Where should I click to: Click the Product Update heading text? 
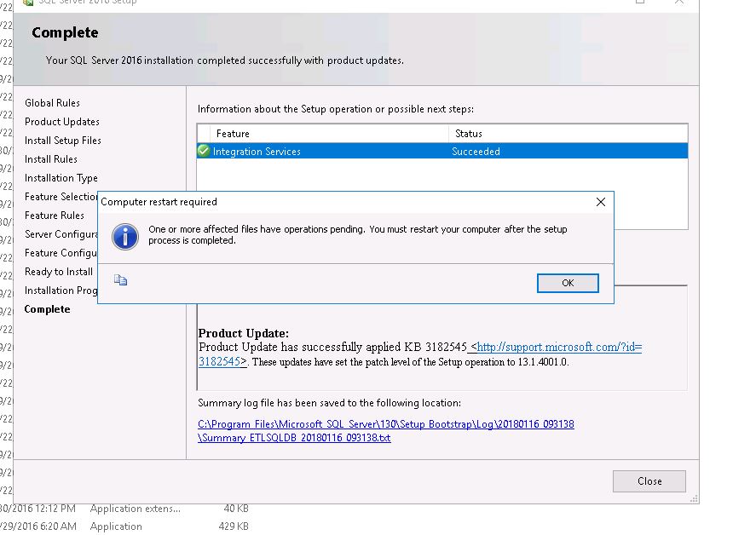[244, 333]
